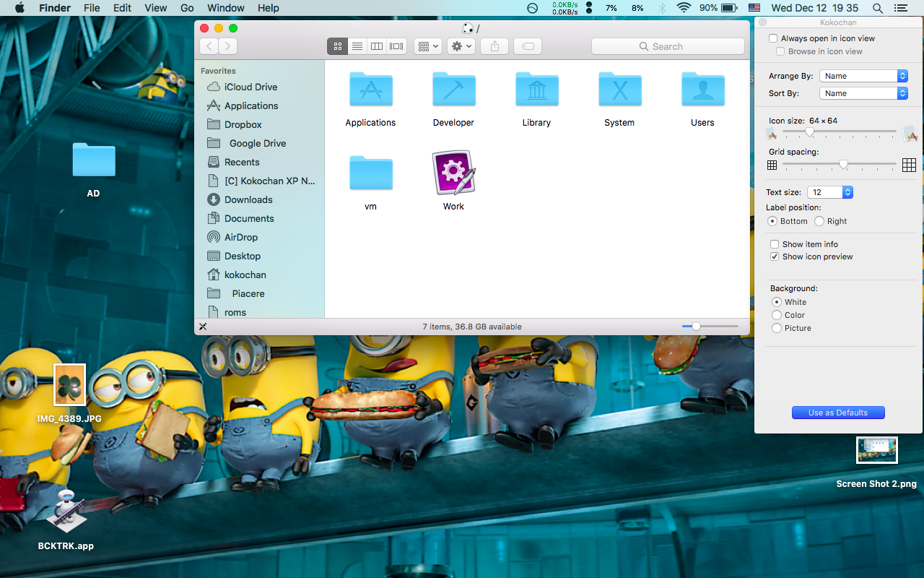The image size is (924, 578).
Task: Select Screen Shot 2.png on desktop
Action: click(x=877, y=449)
